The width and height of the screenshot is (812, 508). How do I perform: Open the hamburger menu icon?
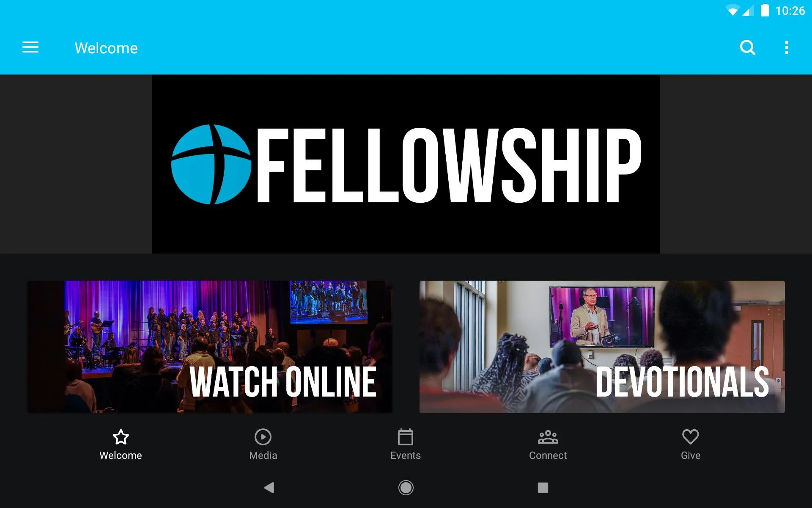30,47
